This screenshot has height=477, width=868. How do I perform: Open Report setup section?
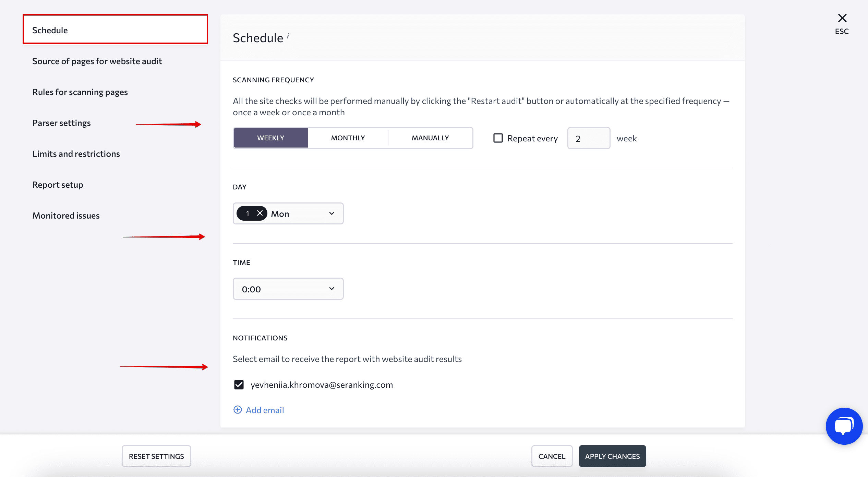58,185
